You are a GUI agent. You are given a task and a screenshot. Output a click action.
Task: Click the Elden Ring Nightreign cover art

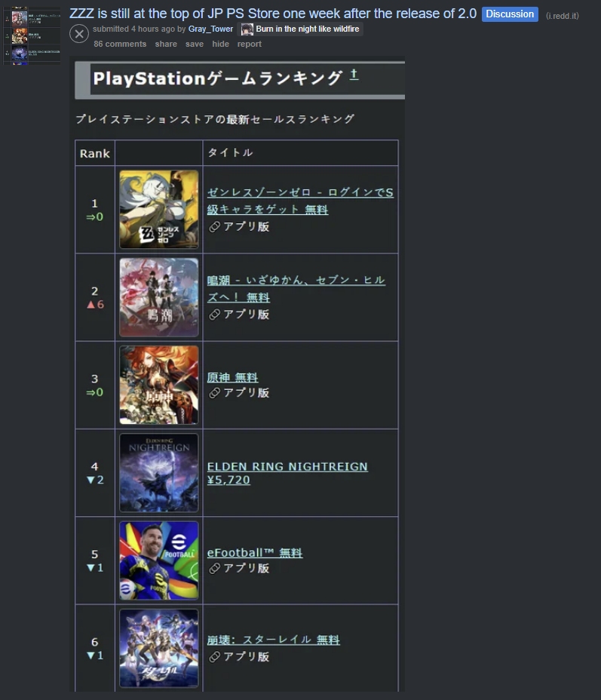pos(159,473)
